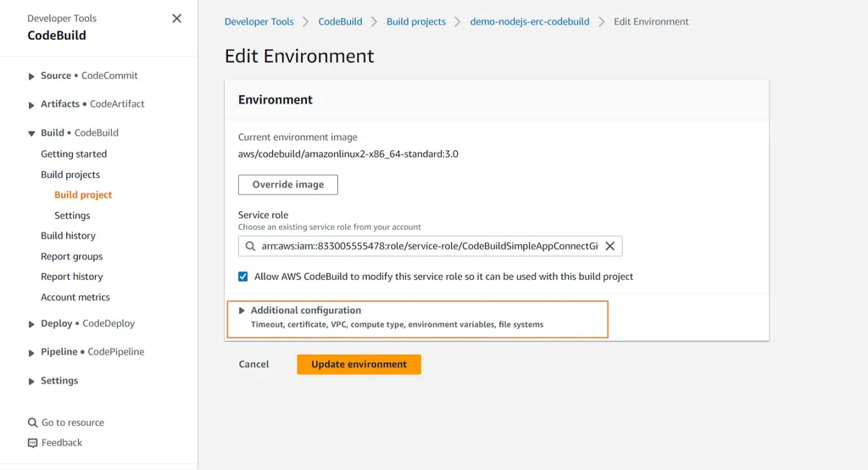Click the Current environment image label
868x470 pixels.
click(298, 137)
